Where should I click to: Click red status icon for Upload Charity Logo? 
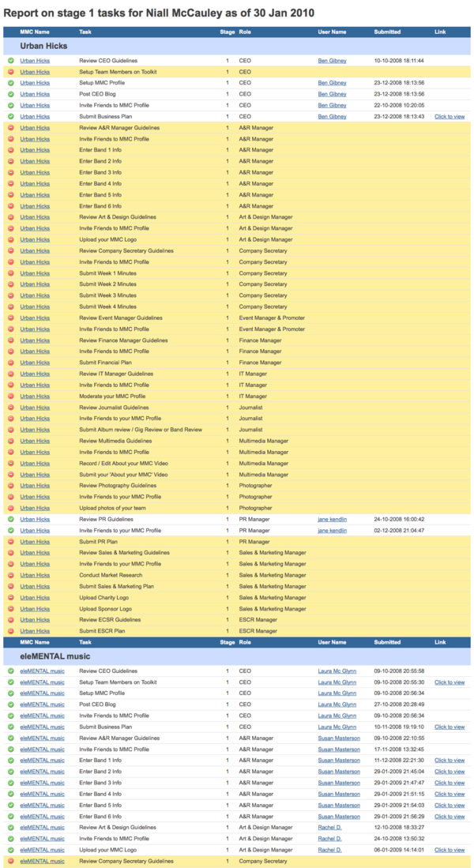point(11,597)
